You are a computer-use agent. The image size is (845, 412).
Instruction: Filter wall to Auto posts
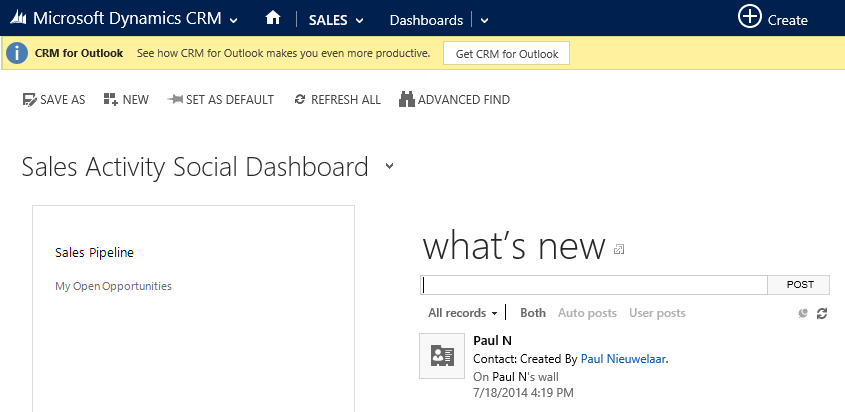coord(587,313)
